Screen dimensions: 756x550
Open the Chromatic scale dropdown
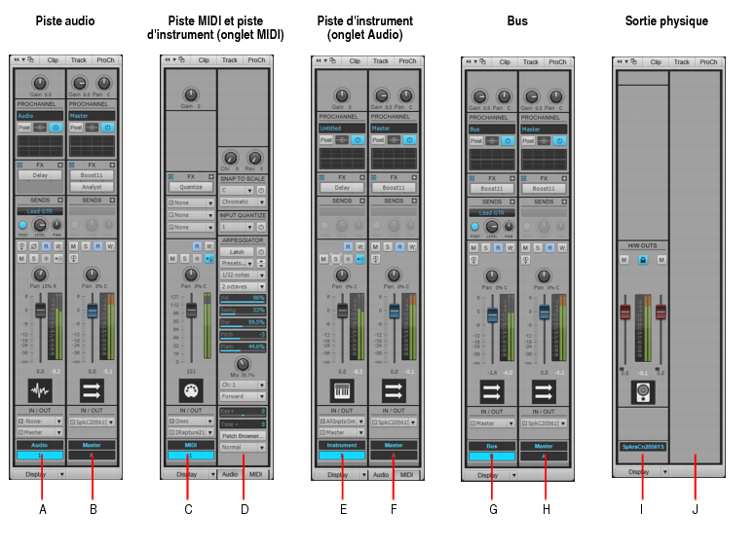(243, 202)
